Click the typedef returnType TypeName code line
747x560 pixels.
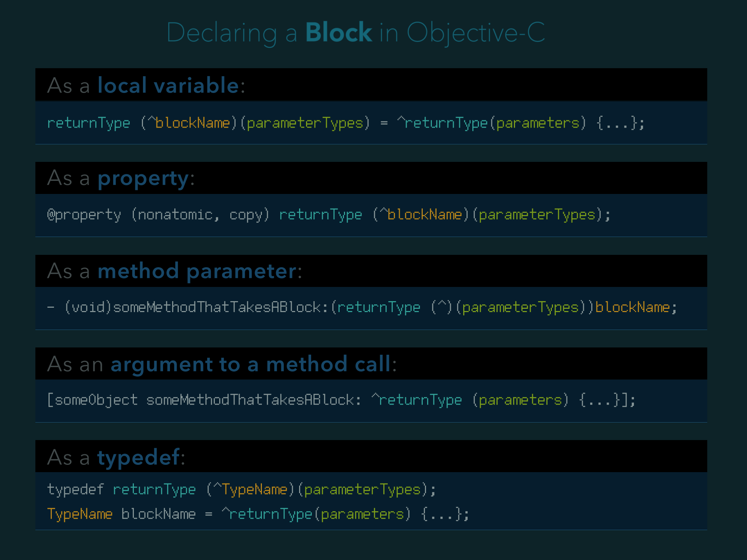(241, 490)
